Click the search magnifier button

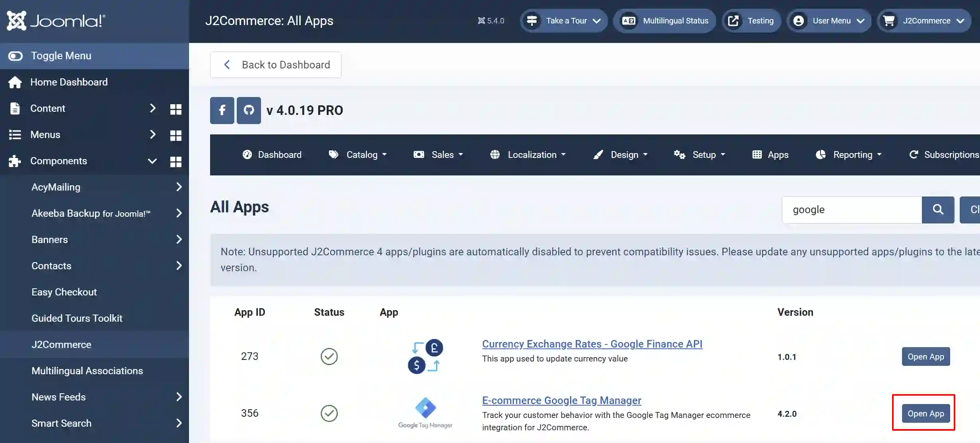[938, 210]
